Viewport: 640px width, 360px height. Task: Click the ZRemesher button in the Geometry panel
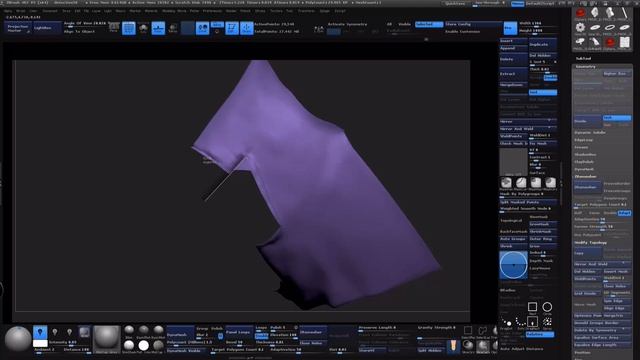tap(587, 187)
